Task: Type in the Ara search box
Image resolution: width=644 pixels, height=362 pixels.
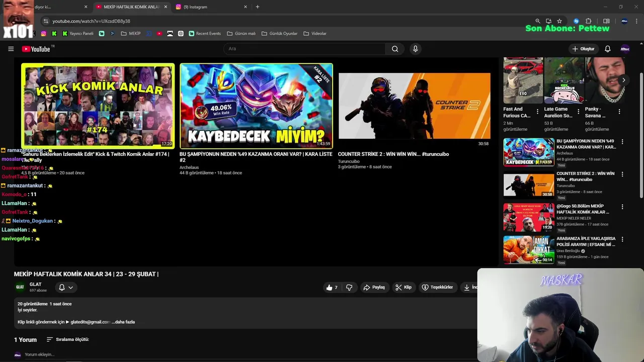Action: click(x=304, y=49)
